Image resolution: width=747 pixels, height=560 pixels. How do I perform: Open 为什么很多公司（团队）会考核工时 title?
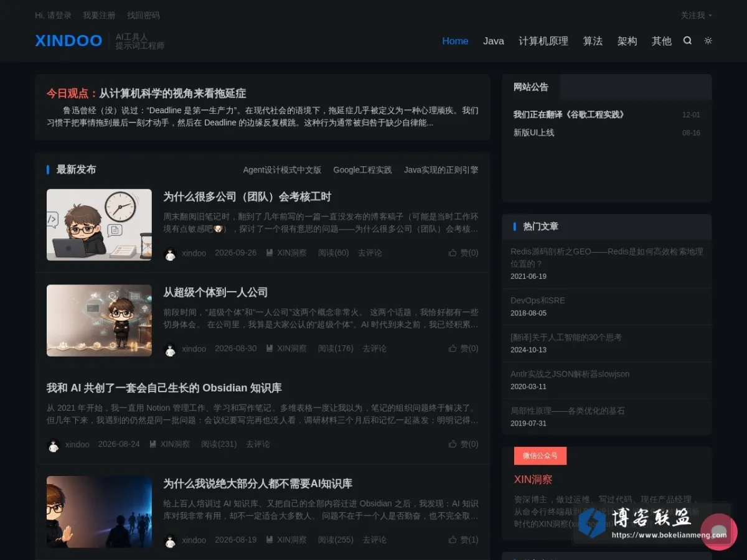247,197
